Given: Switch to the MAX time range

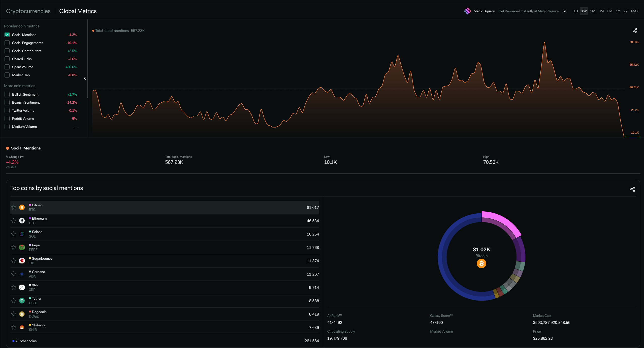Looking at the screenshot, I should point(634,11).
